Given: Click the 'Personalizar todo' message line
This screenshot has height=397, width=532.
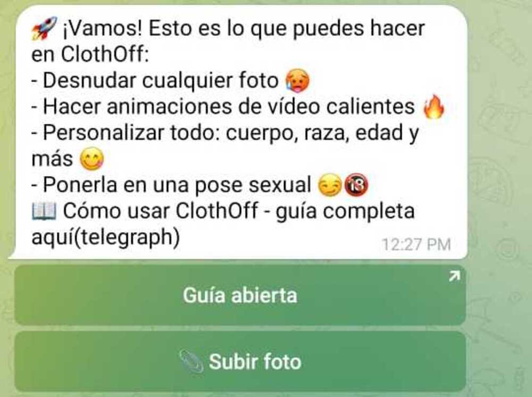Looking at the screenshot, I should click(225, 133).
